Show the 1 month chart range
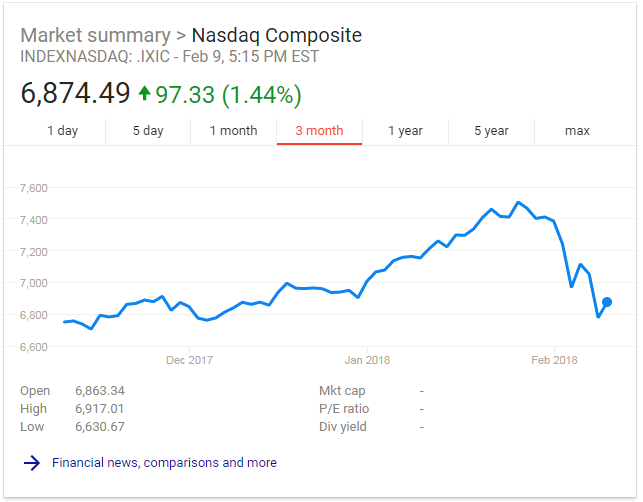Screen dimensions: 643x502 [233, 131]
